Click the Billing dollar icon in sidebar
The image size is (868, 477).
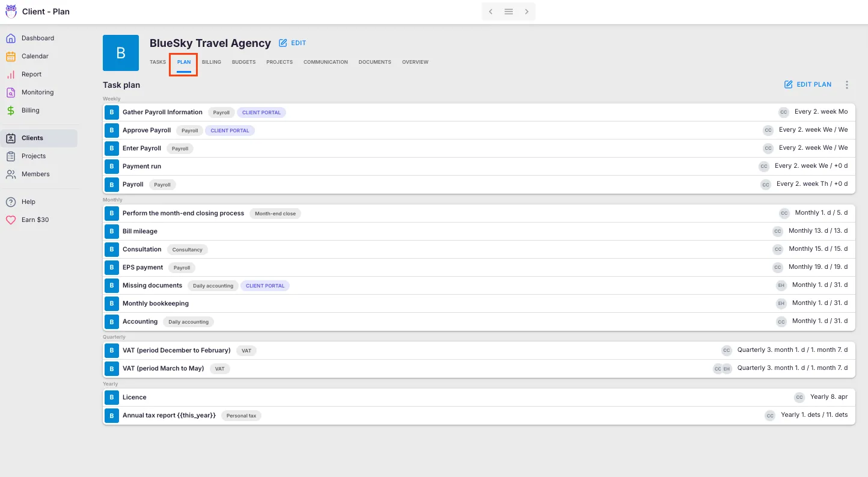11,111
